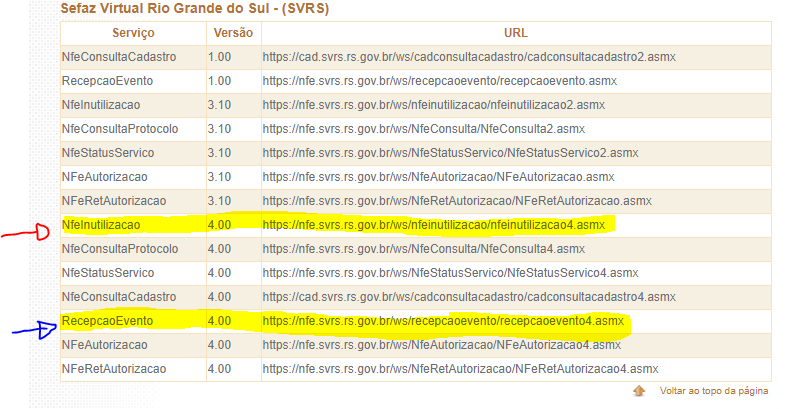The image size is (800, 409).
Task: Click the cadconsultacadastro2.asmx URL
Action: (x=469, y=57)
